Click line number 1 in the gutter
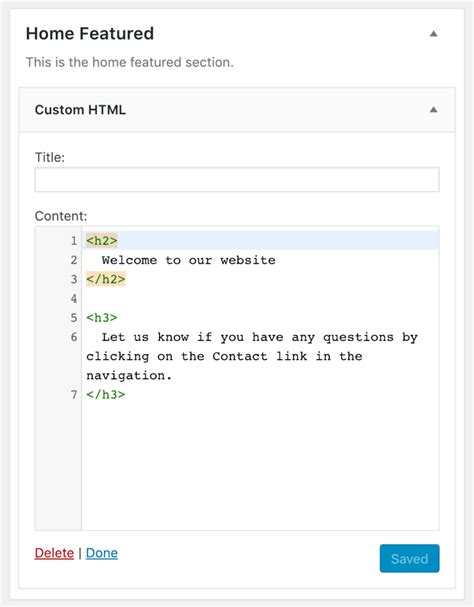474x607 pixels. point(74,241)
